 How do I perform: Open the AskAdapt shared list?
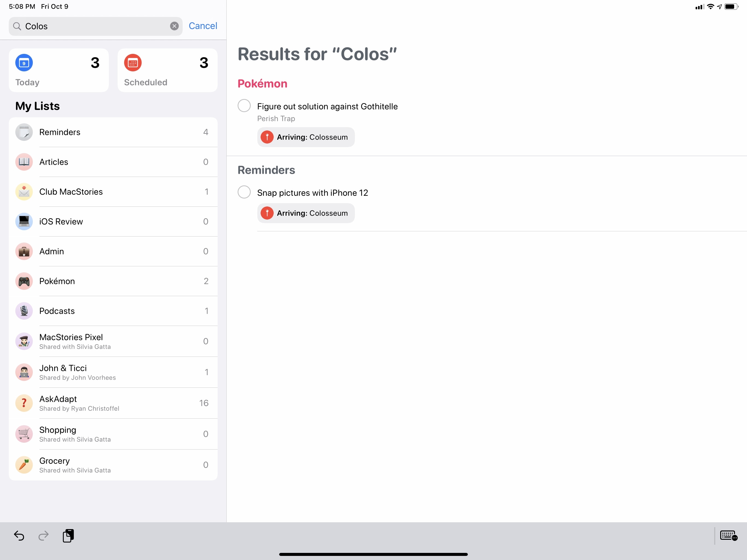pos(113,403)
